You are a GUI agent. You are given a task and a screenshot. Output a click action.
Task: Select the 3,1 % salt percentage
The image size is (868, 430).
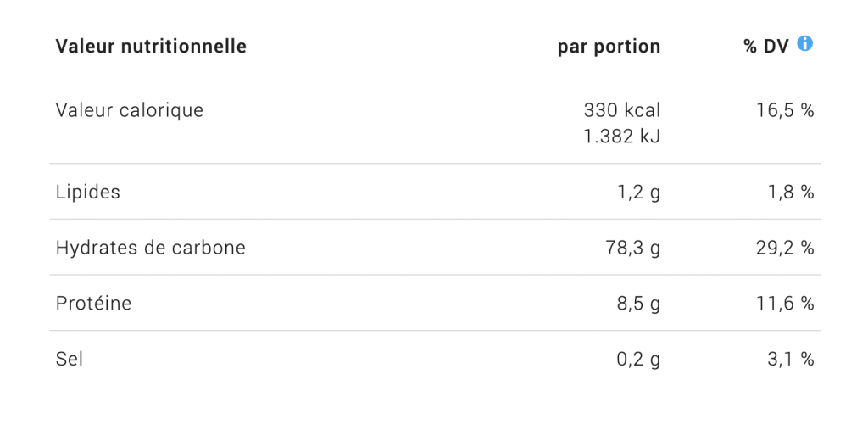(x=791, y=360)
